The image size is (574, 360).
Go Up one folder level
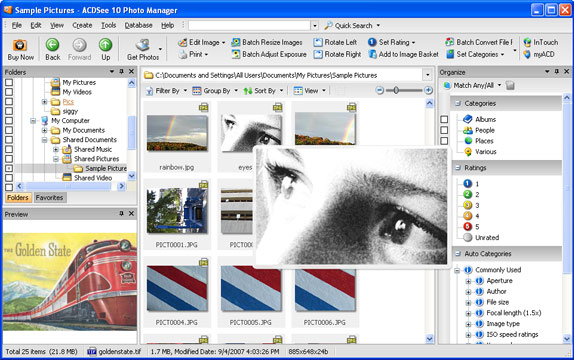click(105, 45)
